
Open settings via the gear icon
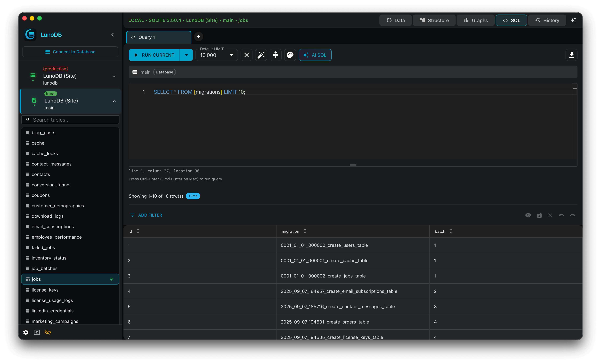click(x=26, y=332)
